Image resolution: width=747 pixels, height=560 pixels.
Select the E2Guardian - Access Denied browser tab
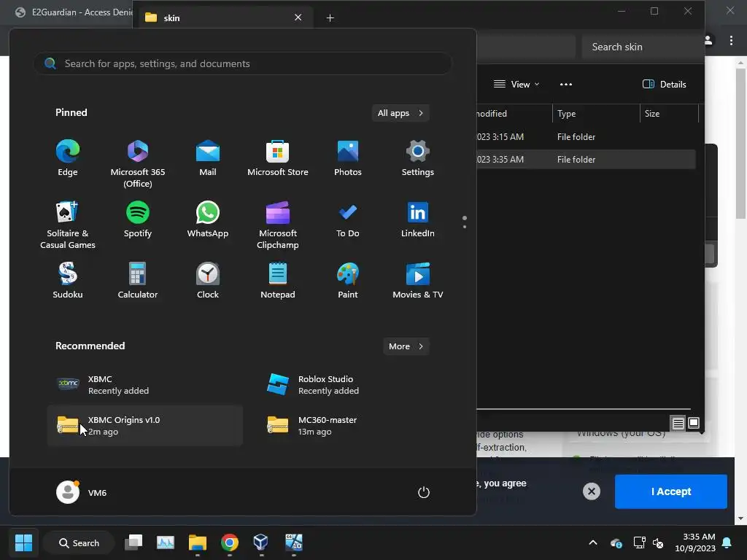[72, 12]
